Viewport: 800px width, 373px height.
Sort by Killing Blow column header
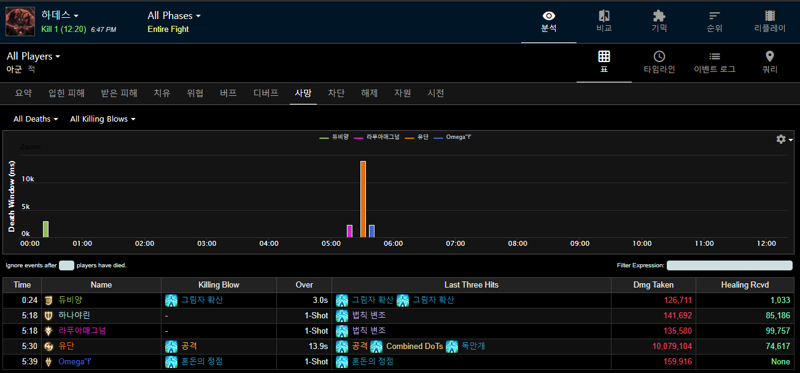[x=219, y=285]
